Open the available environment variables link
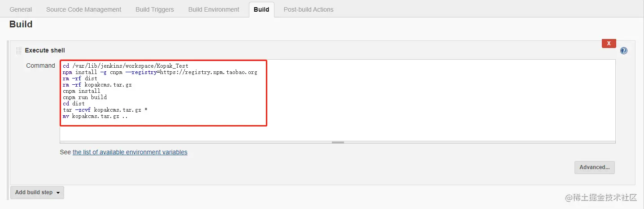The image size is (644, 209). (130, 152)
